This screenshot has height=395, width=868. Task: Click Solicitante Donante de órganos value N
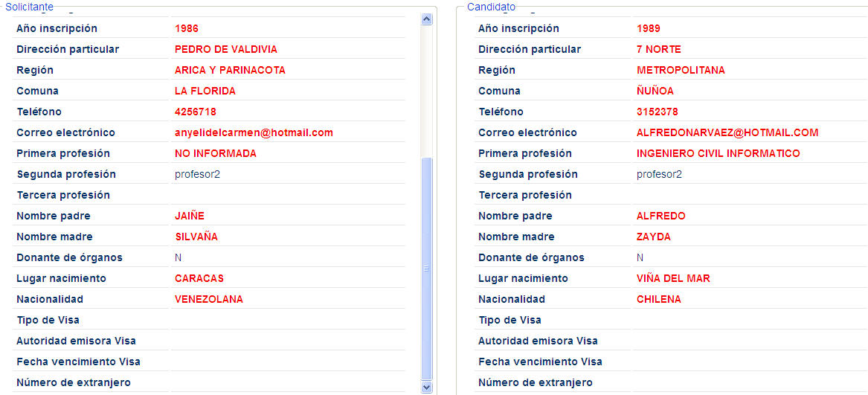(x=179, y=257)
